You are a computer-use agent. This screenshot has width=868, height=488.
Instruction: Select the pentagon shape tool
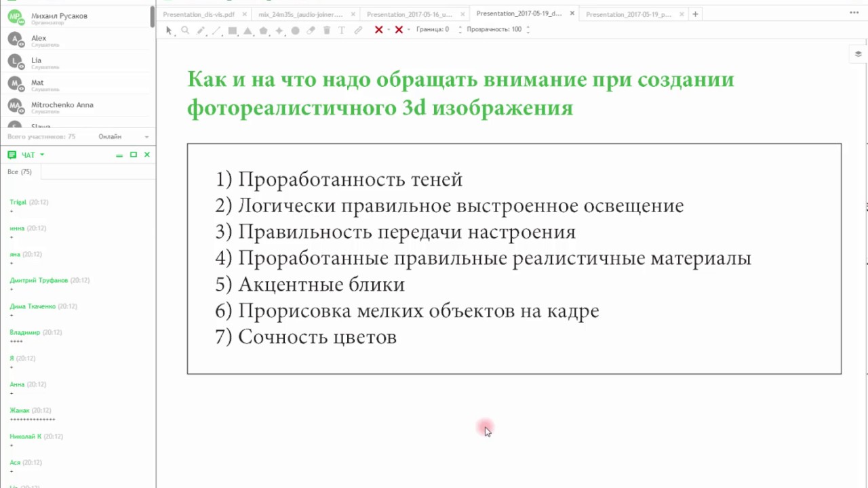[263, 30]
